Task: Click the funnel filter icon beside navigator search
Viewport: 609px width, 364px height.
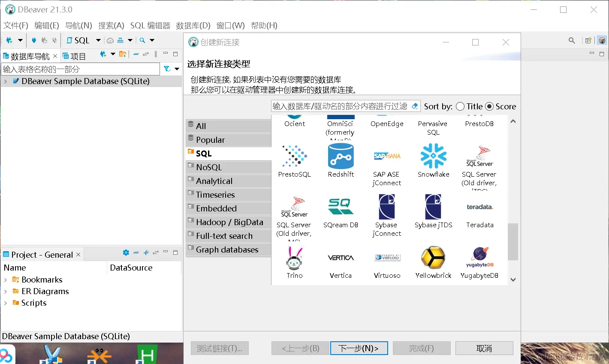Action: [167, 69]
